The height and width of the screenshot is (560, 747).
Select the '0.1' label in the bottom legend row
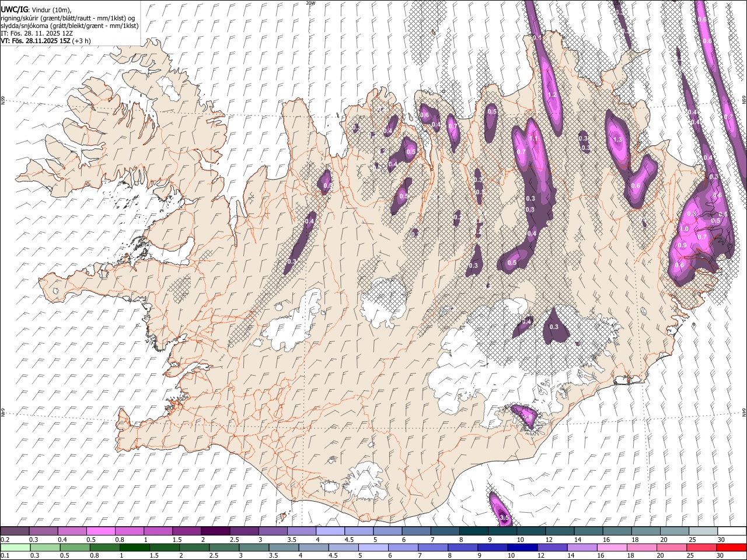(x=5, y=556)
